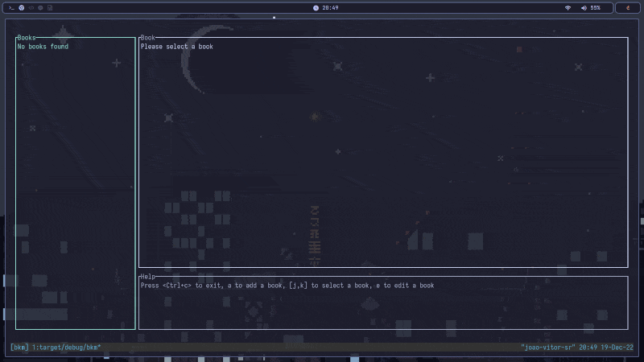Click the clock icon in the top bar
Image resolution: width=644 pixels, height=362 pixels.
coord(316,8)
